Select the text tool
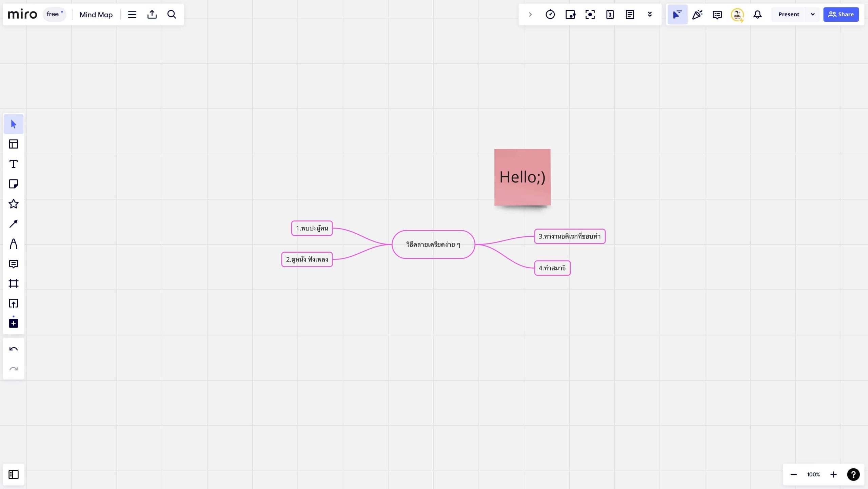Screen dimensions: 868x489 coord(14,164)
